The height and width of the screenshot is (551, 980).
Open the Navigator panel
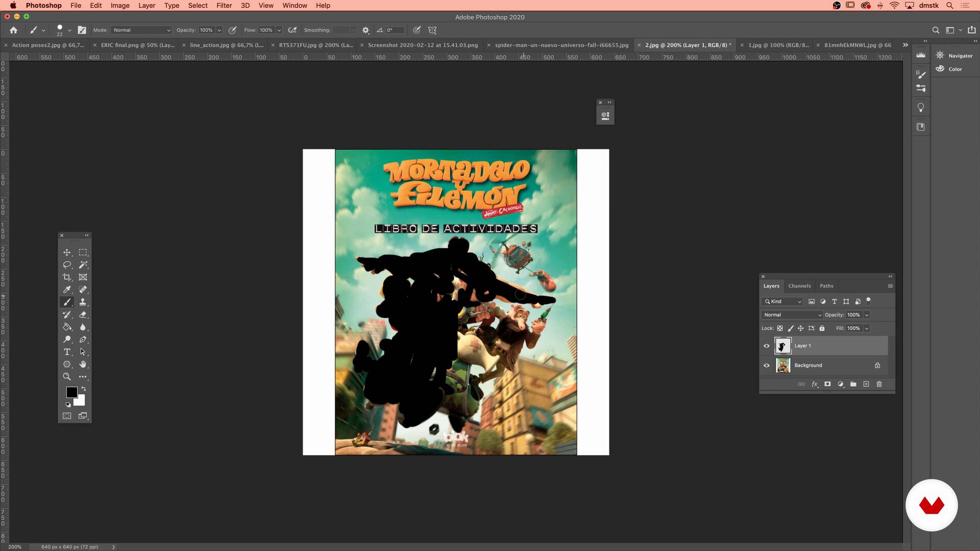[x=954, y=55]
